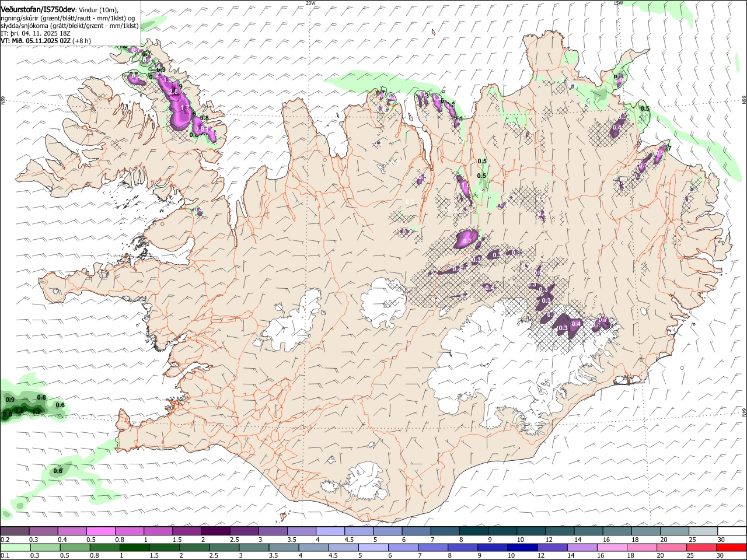Click the VT valid time line reading 02Z
Image resolution: width=747 pixels, height=560 pixels.
click(46, 41)
